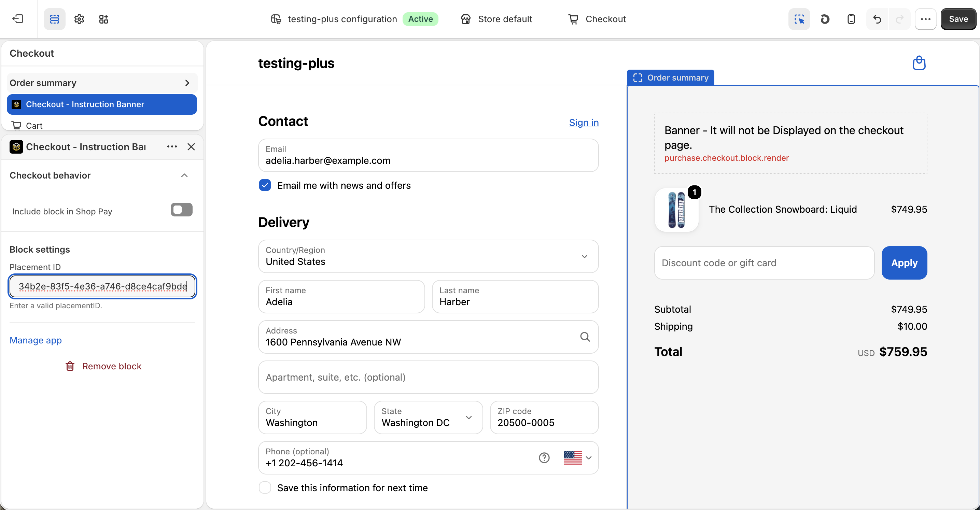Click the address search magnifier icon
The width and height of the screenshot is (980, 510).
click(x=585, y=337)
